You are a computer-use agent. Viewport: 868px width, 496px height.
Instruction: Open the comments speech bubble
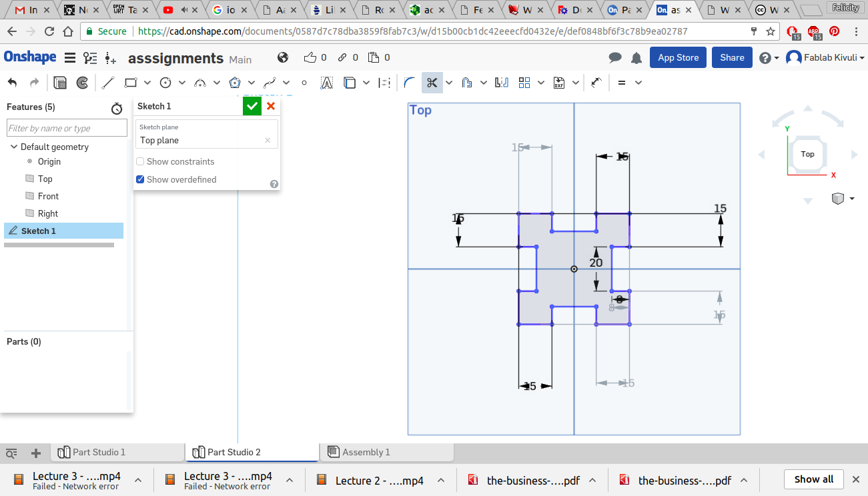[616, 58]
